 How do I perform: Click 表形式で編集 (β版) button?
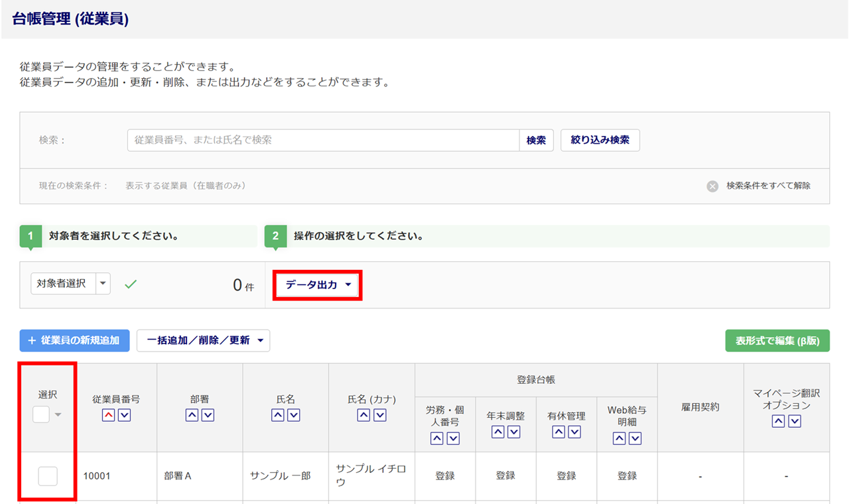(777, 340)
